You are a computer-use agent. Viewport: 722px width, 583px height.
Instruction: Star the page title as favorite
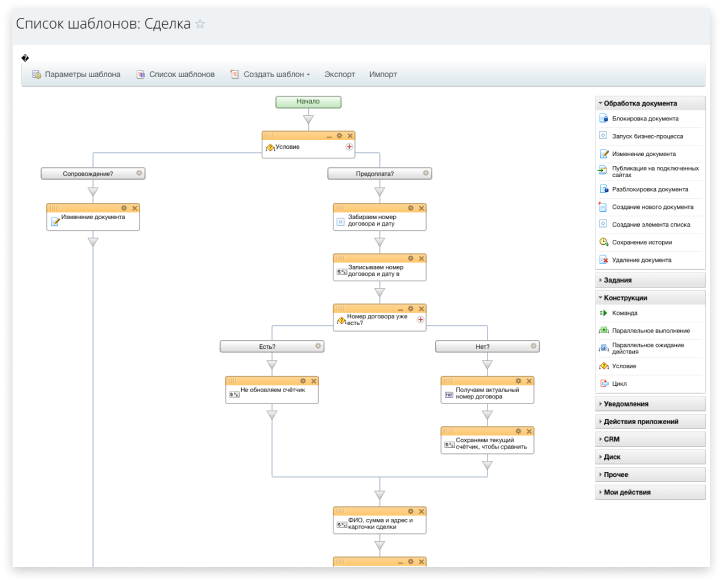click(200, 23)
